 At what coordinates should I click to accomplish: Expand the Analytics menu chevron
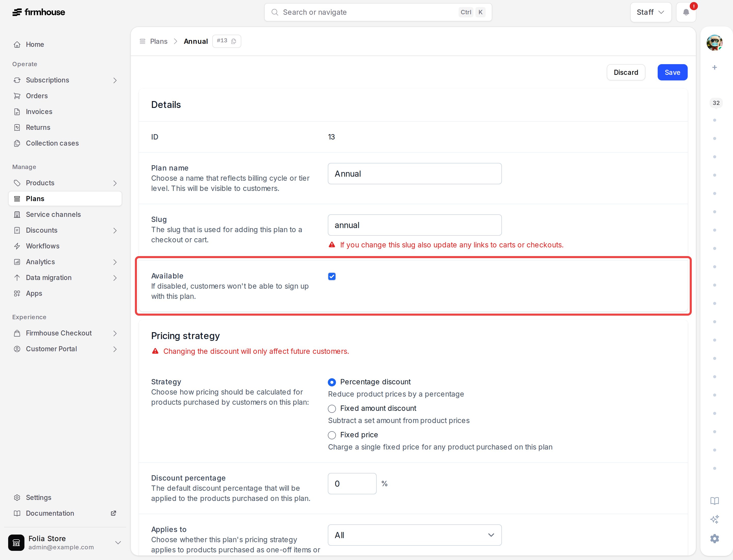pyautogui.click(x=115, y=262)
